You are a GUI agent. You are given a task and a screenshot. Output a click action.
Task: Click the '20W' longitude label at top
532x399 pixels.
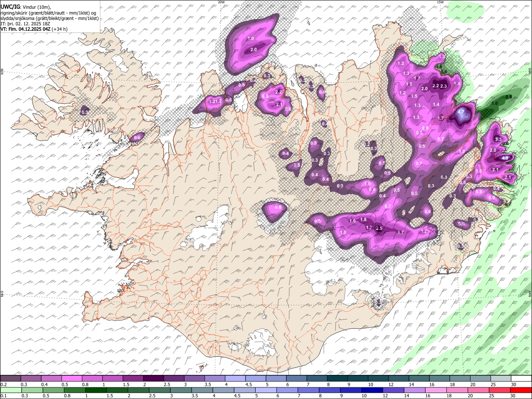click(x=221, y=2)
